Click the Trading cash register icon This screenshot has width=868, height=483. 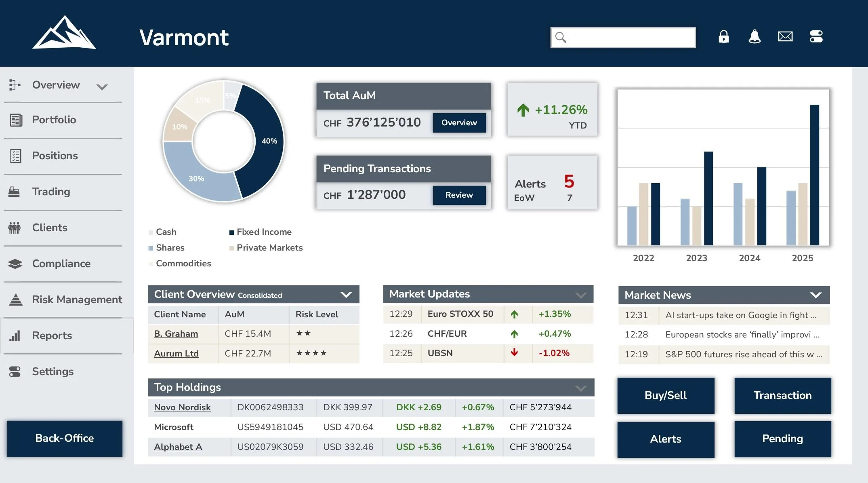coord(14,192)
